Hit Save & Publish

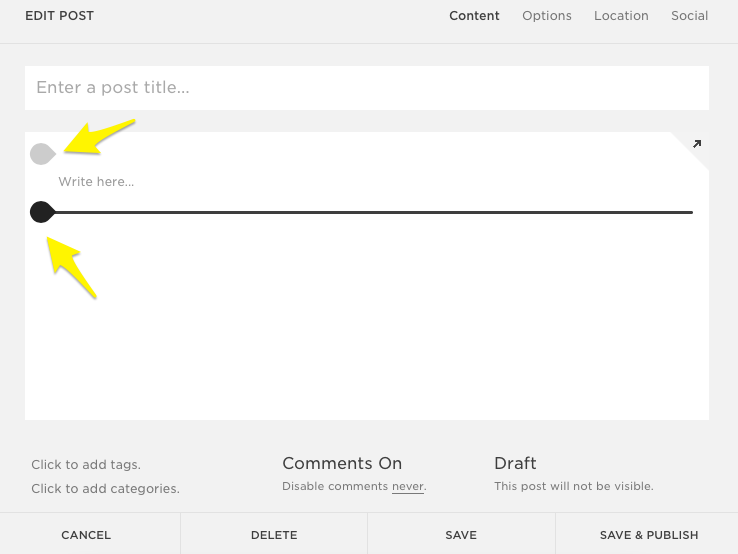[649, 535]
